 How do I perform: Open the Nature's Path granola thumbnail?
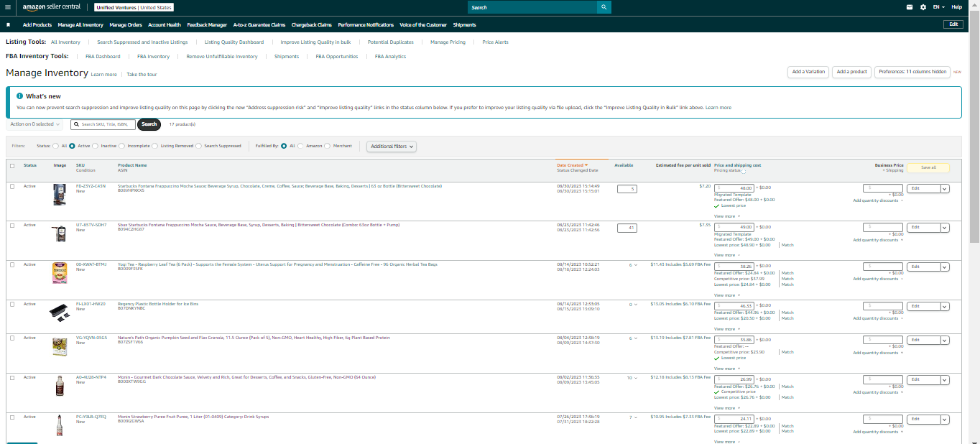coord(60,347)
